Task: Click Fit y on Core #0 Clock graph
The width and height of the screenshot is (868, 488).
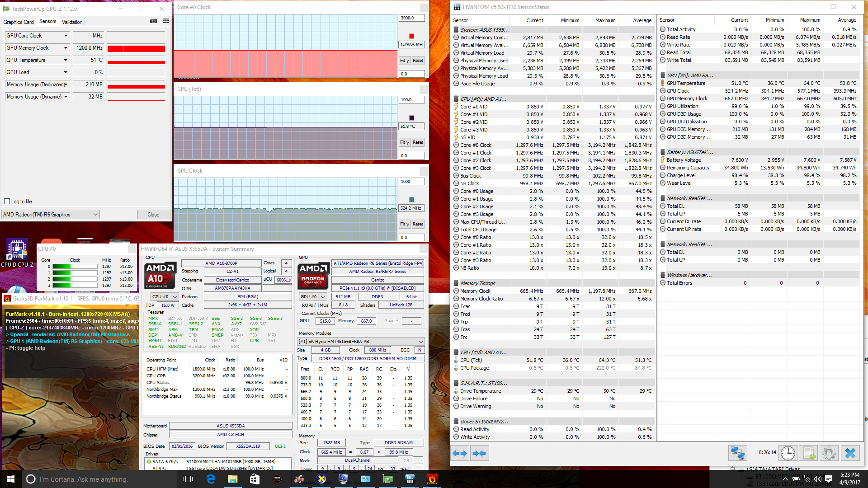Action: tap(404, 61)
